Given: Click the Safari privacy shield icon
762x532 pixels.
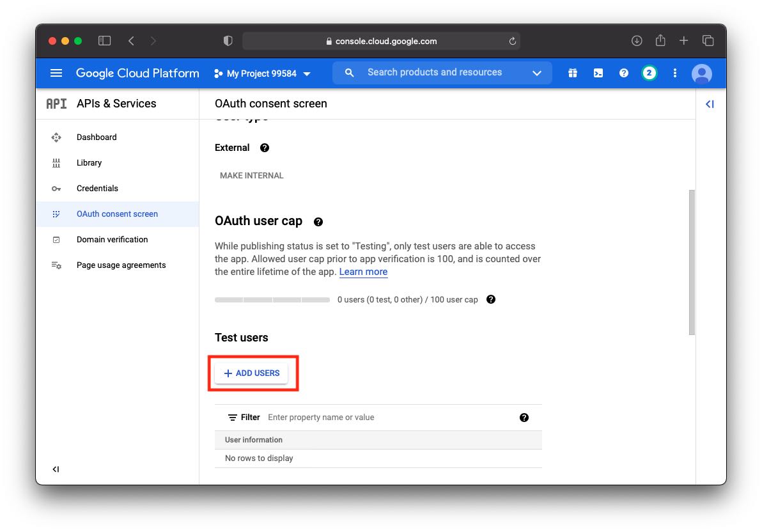Looking at the screenshot, I should click(x=228, y=41).
